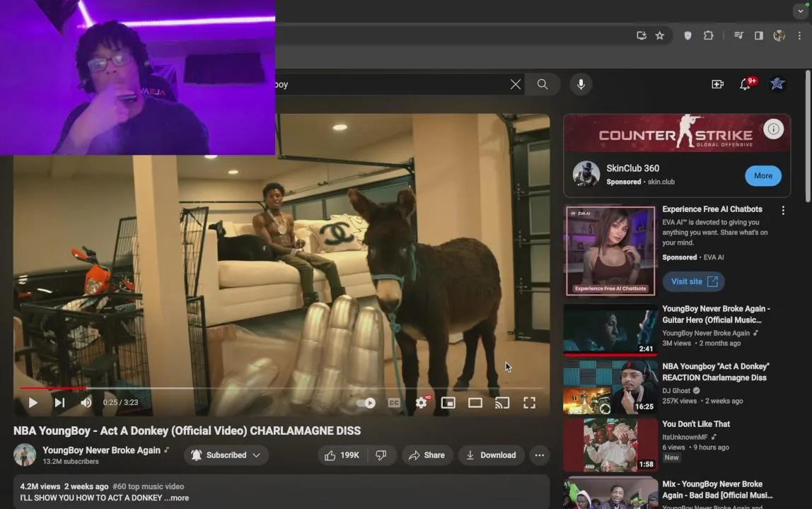Open the YouTube account avatar menu
This screenshot has width=812, height=509.
777,84
